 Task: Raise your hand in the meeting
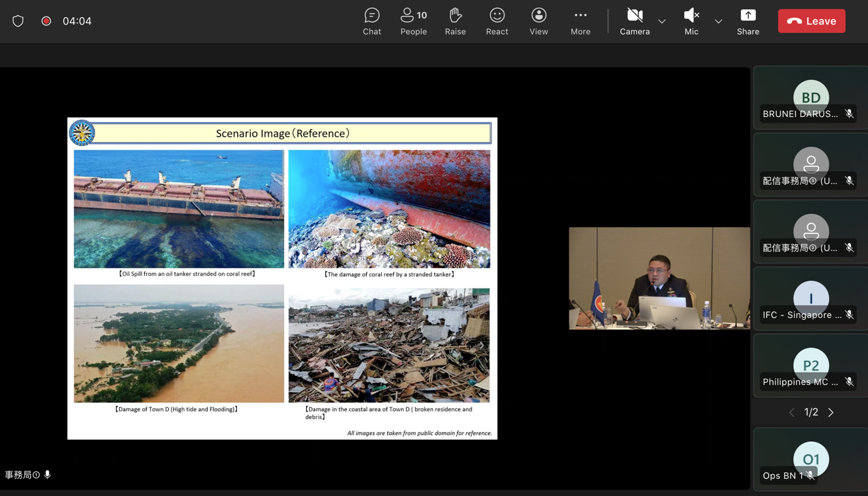(x=455, y=21)
